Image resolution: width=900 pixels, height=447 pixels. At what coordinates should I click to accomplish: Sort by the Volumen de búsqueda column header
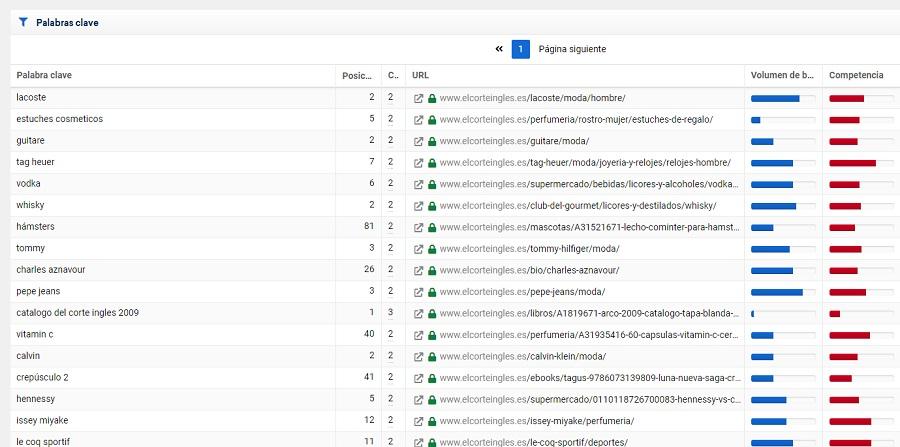[783, 75]
